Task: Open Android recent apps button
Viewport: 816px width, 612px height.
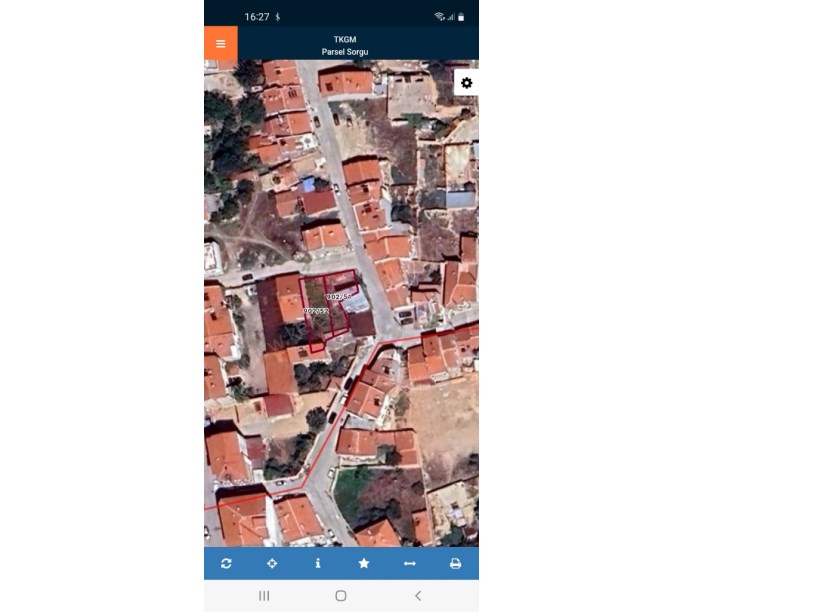Action: [264, 596]
